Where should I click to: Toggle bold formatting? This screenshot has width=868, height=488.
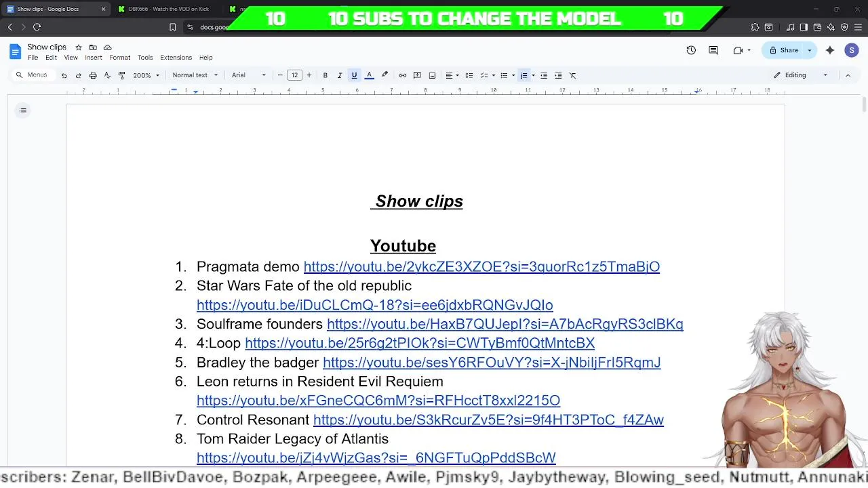pyautogui.click(x=325, y=75)
